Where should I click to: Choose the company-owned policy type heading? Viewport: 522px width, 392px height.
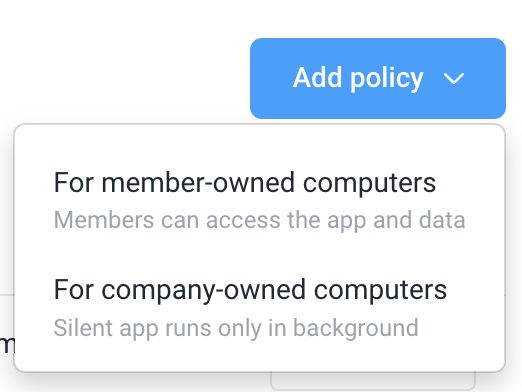pyautogui.click(x=250, y=290)
